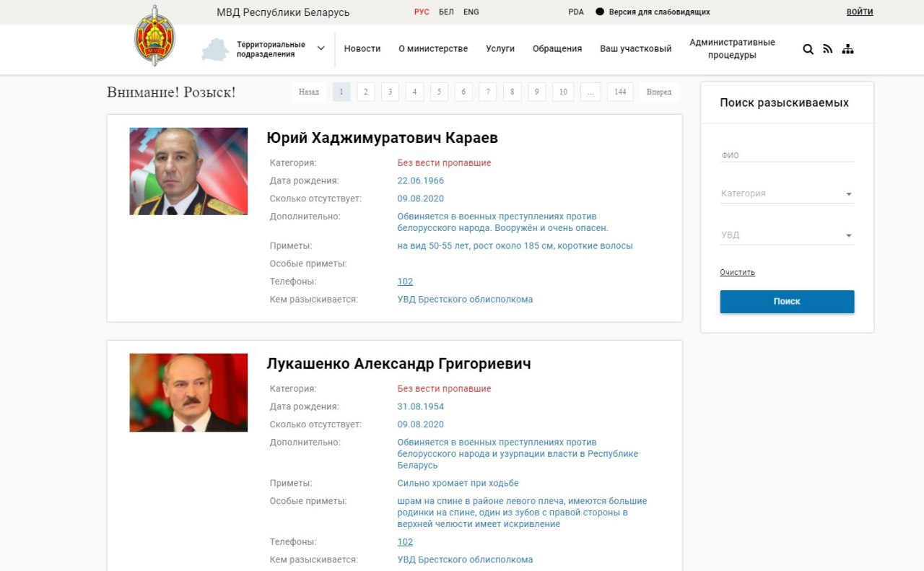Open the PDA version link
924x571 pixels.
[x=576, y=12]
